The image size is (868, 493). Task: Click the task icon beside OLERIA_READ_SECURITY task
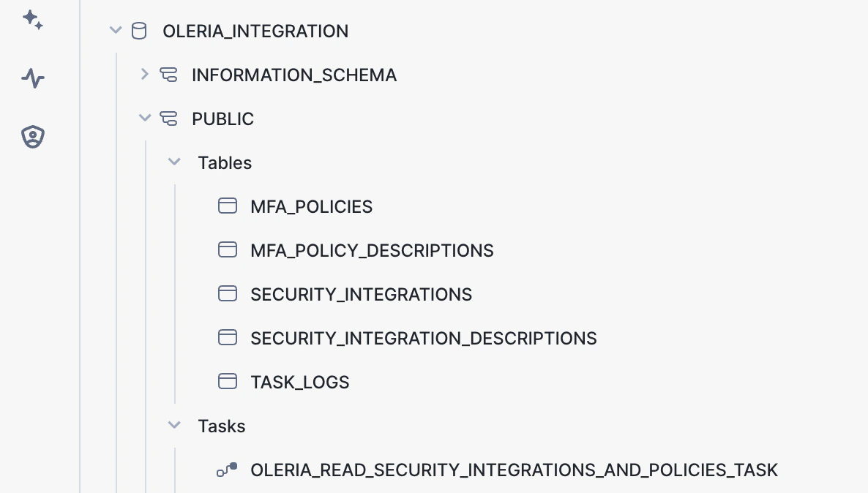[x=227, y=470]
